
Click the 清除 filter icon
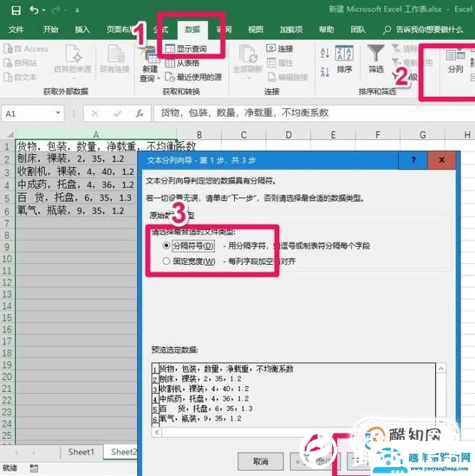point(404,49)
